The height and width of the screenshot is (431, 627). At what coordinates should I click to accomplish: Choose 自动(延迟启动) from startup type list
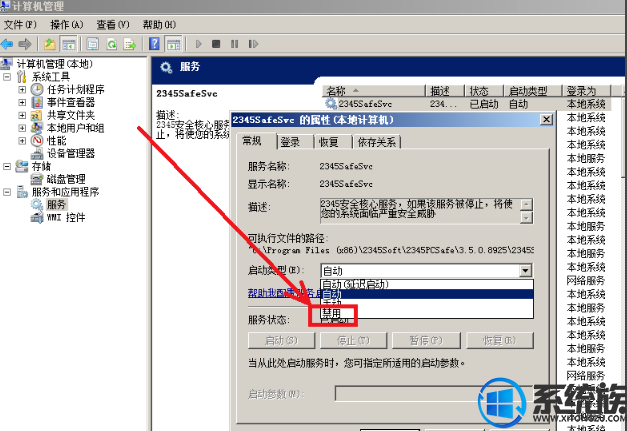tap(427, 284)
